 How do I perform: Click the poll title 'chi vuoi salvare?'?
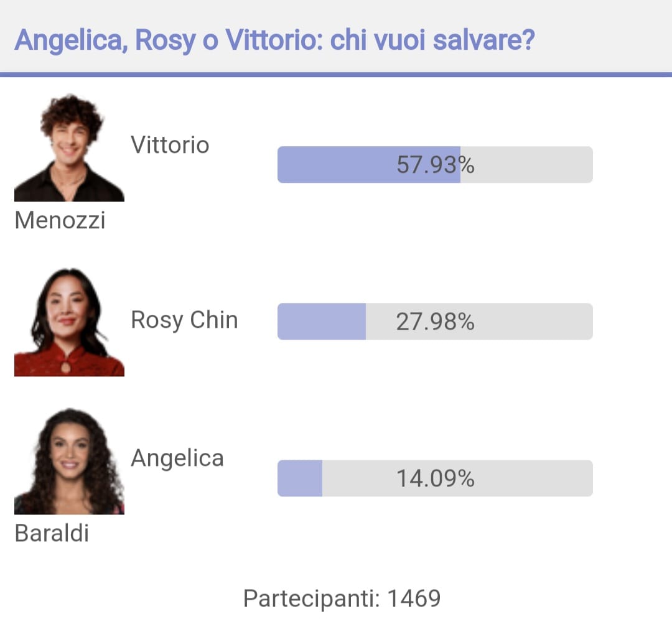point(432,40)
